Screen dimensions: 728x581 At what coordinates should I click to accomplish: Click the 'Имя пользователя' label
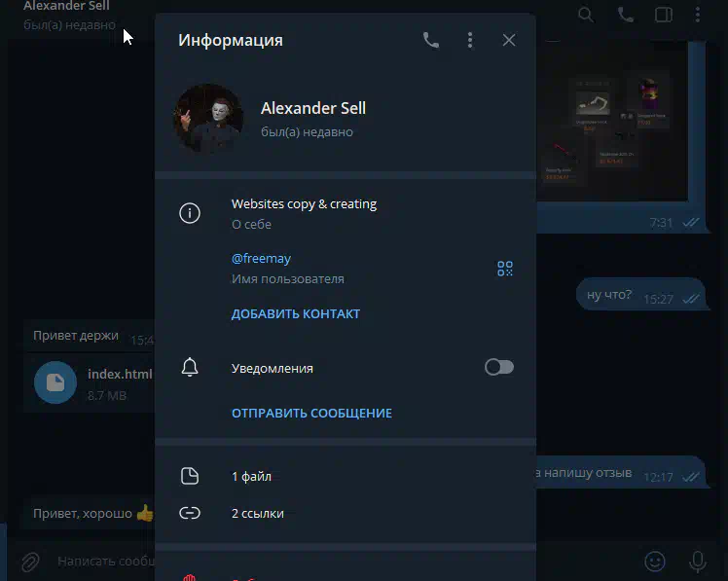[x=288, y=279]
